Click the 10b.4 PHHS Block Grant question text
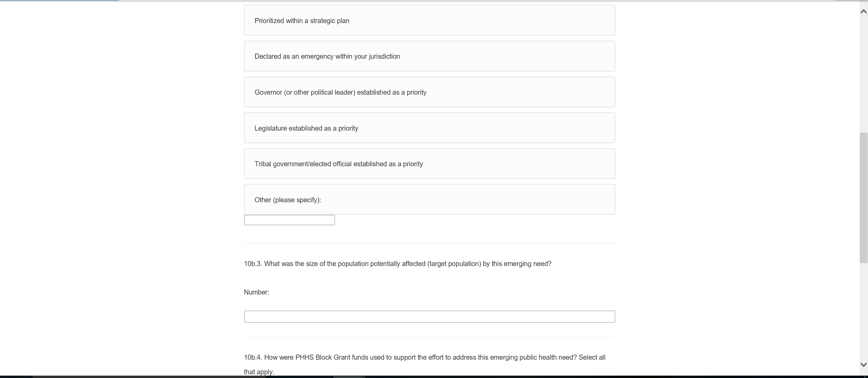Image resolution: width=868 pixels, height=378 pixels. pyautogui.click(x=425, y=358)
